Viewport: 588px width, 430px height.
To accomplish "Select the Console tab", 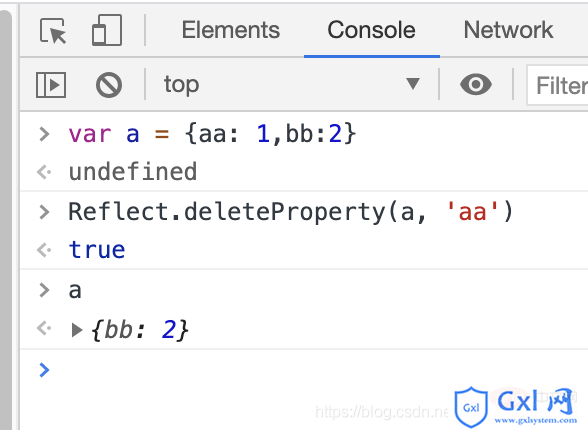I will click(371, 30).
